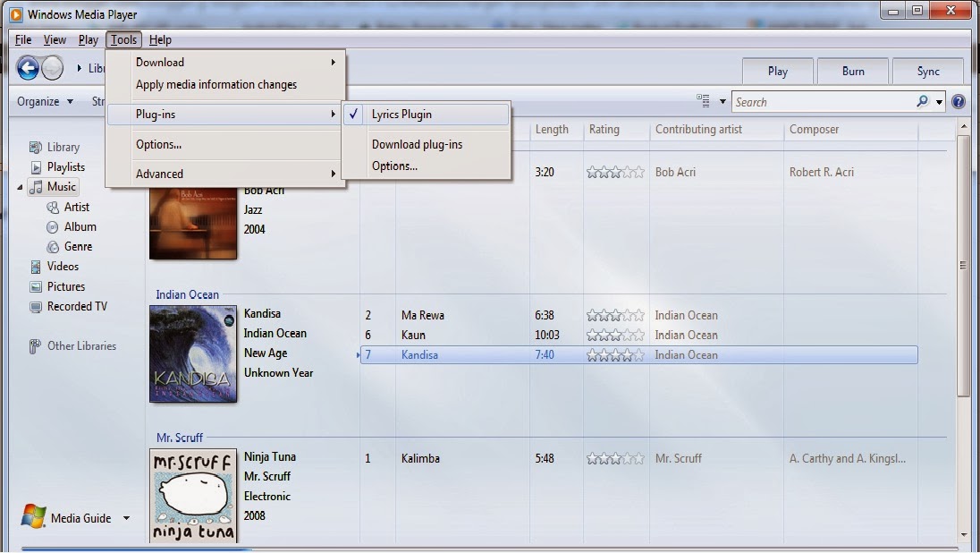
Task: Click the Burn button
Action: coord(852,70)
